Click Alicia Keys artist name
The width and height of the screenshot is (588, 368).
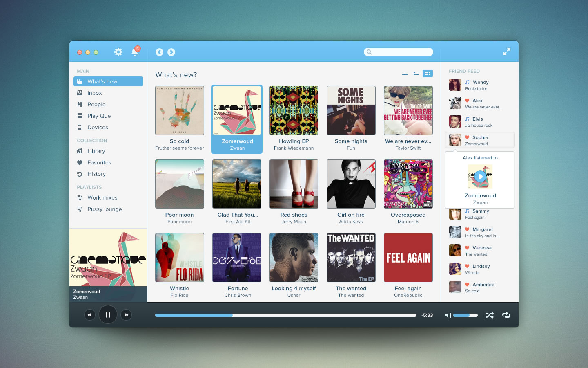point(351,222)
